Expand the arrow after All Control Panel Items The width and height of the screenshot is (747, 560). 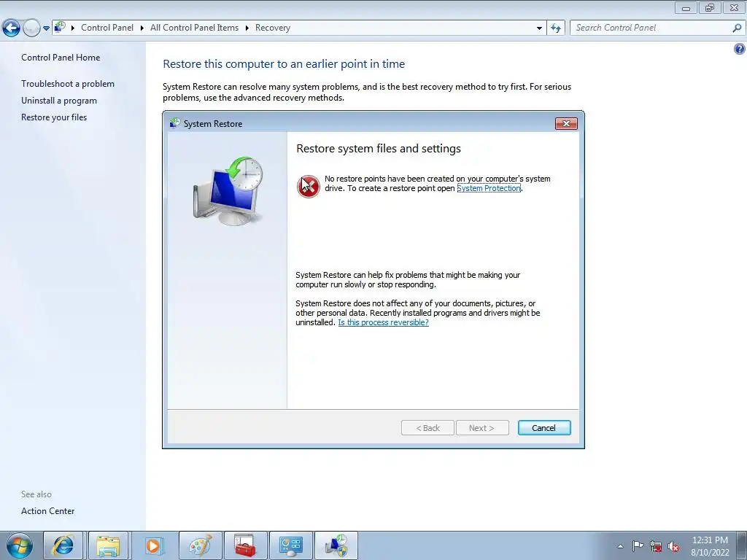pos(247,28)
